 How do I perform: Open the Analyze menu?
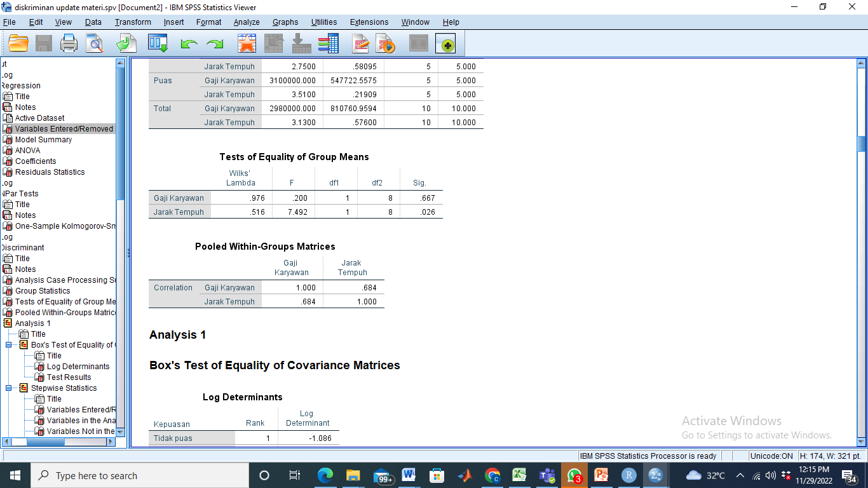tap(246, 22)
